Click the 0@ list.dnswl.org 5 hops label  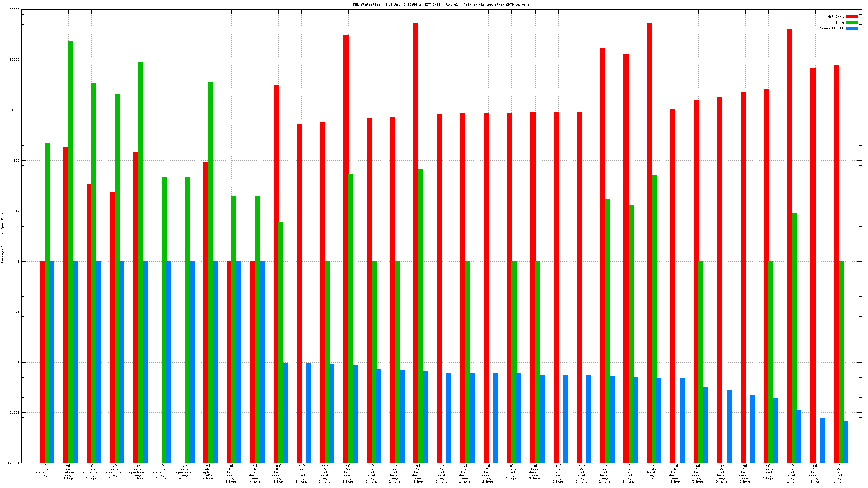point(535,472)
